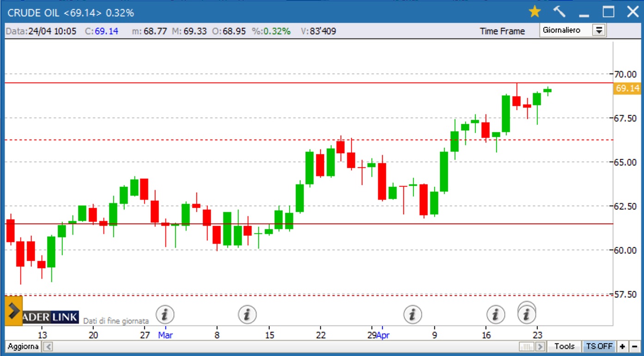Click date label 22 on time axis
This screenshot has height=356, width=644.
(x=321, y=335)
